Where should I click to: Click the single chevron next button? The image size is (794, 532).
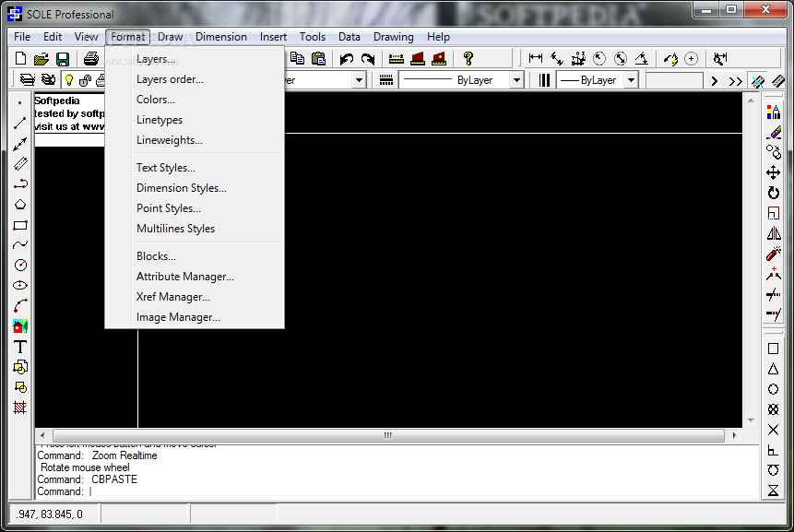pyautogui.click(x=715, y=81)
